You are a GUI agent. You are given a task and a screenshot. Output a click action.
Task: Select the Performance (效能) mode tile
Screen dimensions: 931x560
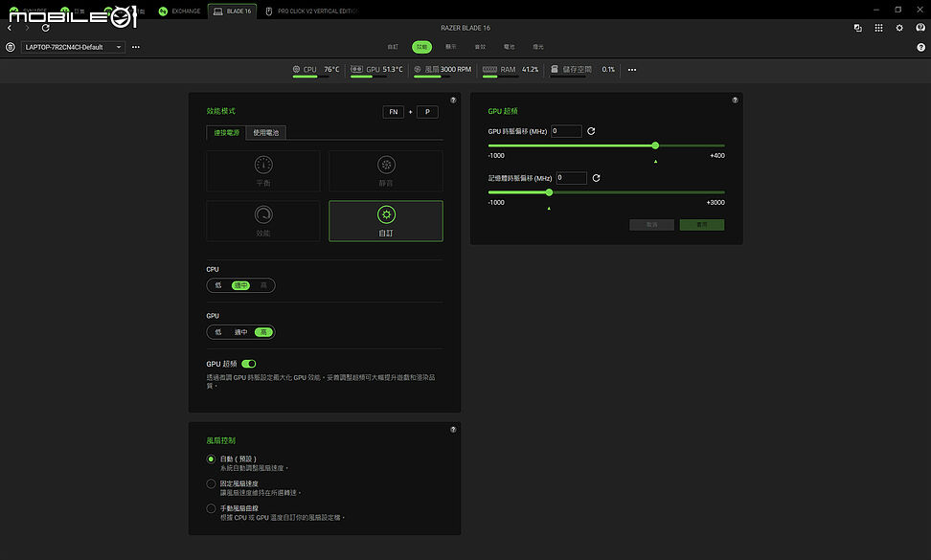coord(263,221)
